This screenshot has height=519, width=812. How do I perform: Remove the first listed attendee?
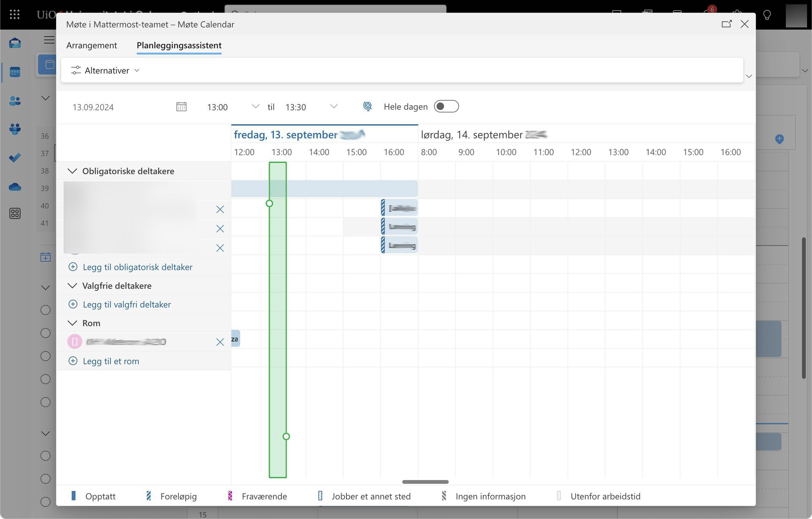click(x=220, y=209)
